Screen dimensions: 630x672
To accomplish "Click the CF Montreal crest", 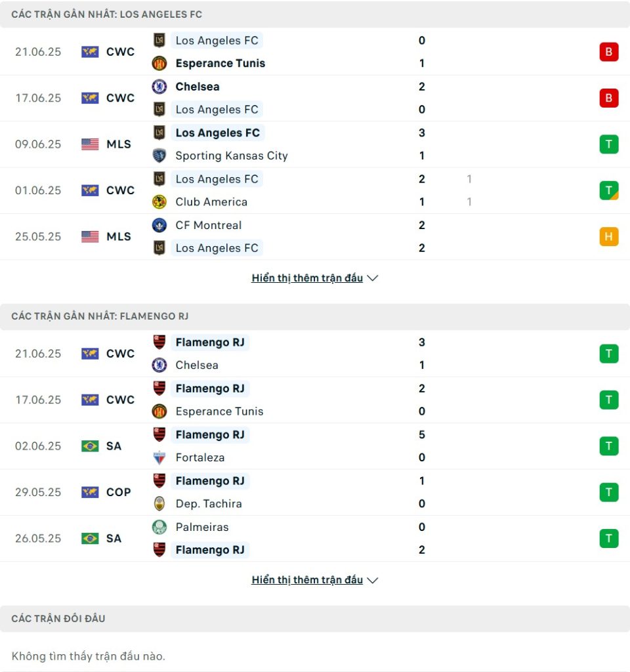I will pos(159,225).
